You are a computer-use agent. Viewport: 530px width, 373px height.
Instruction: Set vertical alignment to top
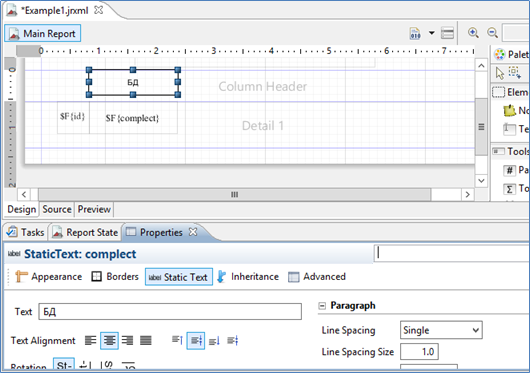pyautogui.click(x=177, y=340)
